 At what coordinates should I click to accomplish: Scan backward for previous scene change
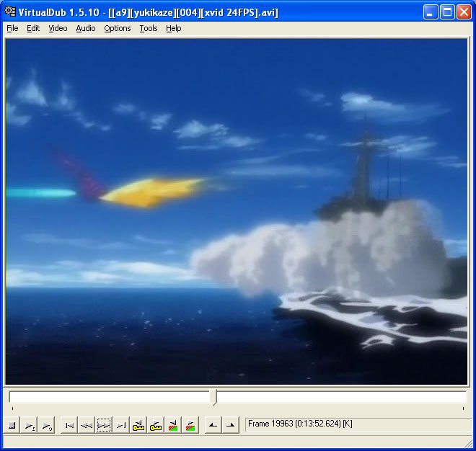[173, 426]
